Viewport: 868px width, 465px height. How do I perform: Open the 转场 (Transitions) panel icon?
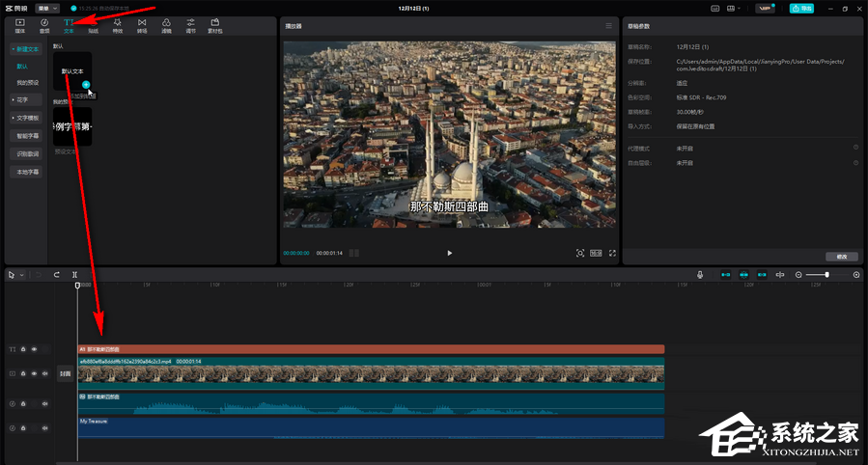(142, 25)
